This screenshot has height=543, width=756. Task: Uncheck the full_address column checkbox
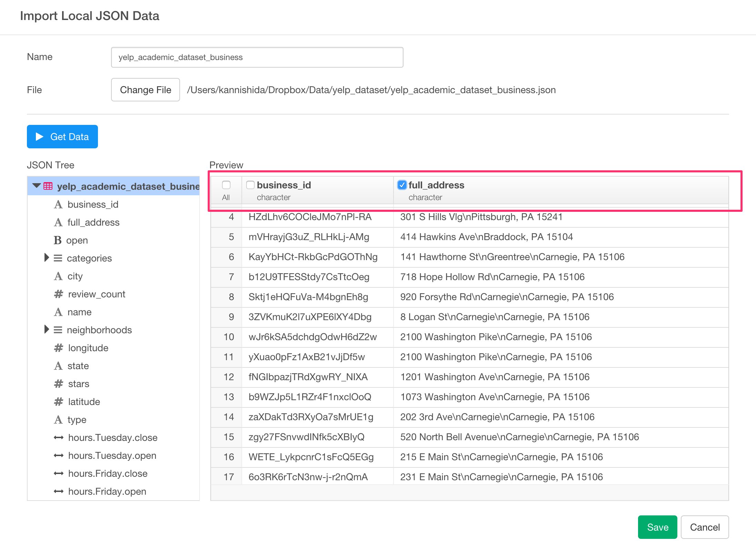point(402,185)
